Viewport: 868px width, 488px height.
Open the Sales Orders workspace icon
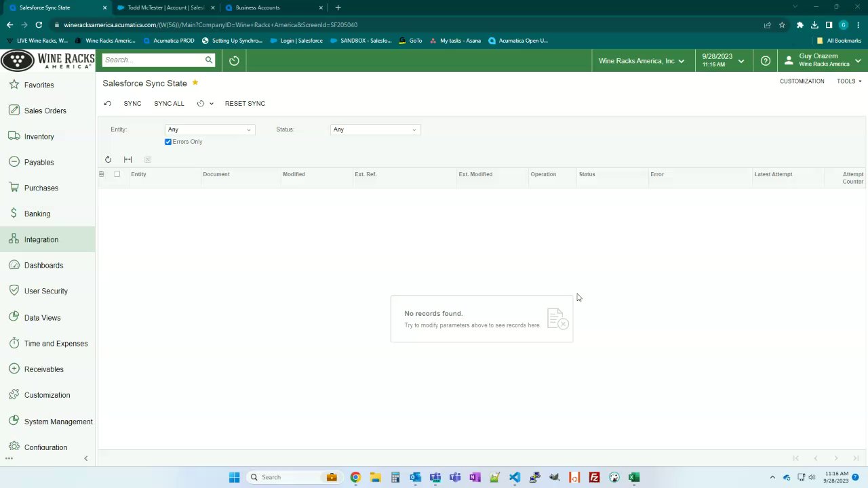(14, 110)
